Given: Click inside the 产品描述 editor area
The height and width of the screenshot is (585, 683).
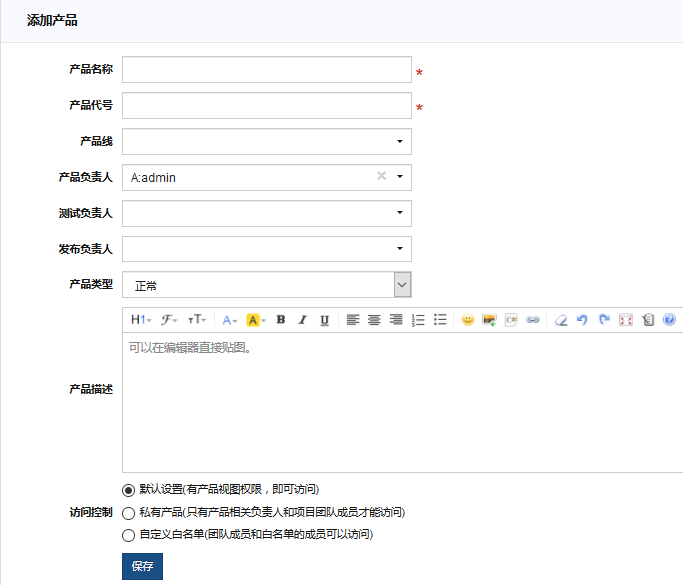Looking at the screenshot, I should (x=402, y=402).
